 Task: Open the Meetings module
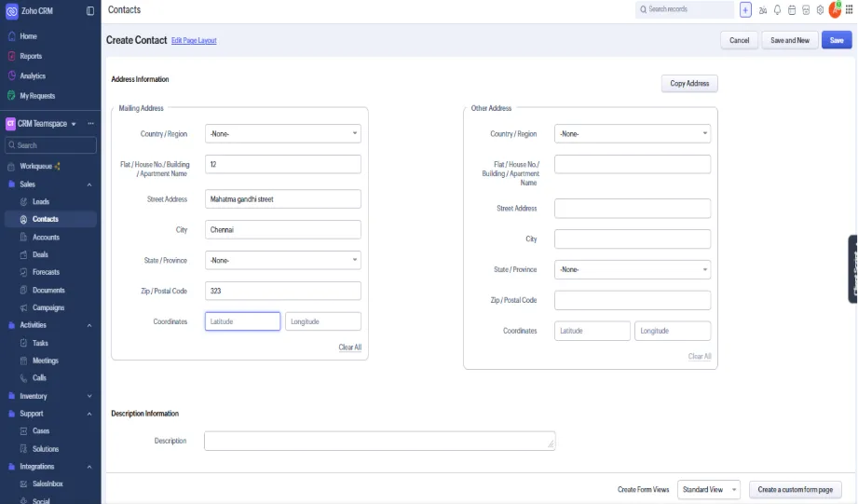[45, 361]
